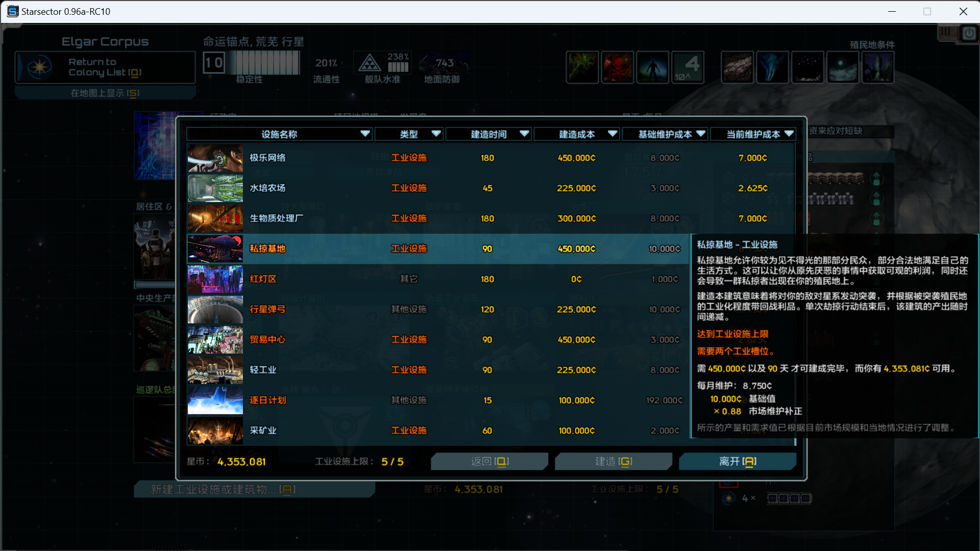Click the decivilized figure condition icon
The width and height of the screenshot is (980, 551).
coord(653,67)
